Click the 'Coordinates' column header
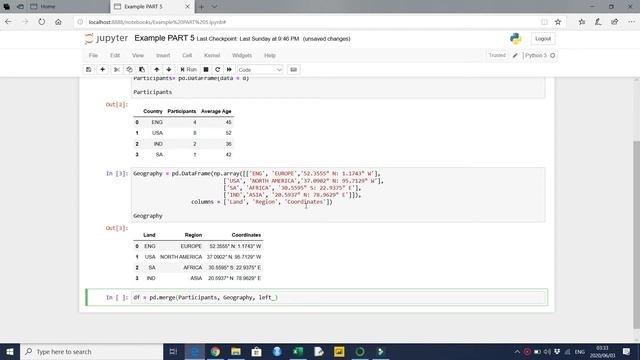The image size is (640, 360). click(246, 235)
